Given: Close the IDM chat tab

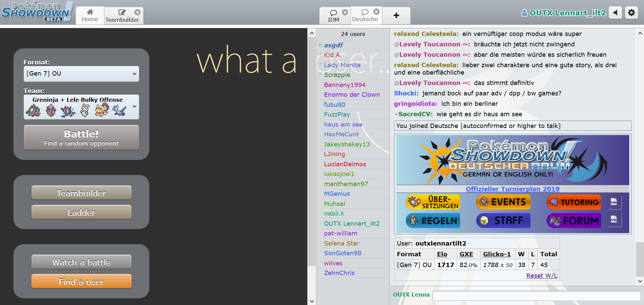Looking at the screenshot, I should [x=345, y=12].
